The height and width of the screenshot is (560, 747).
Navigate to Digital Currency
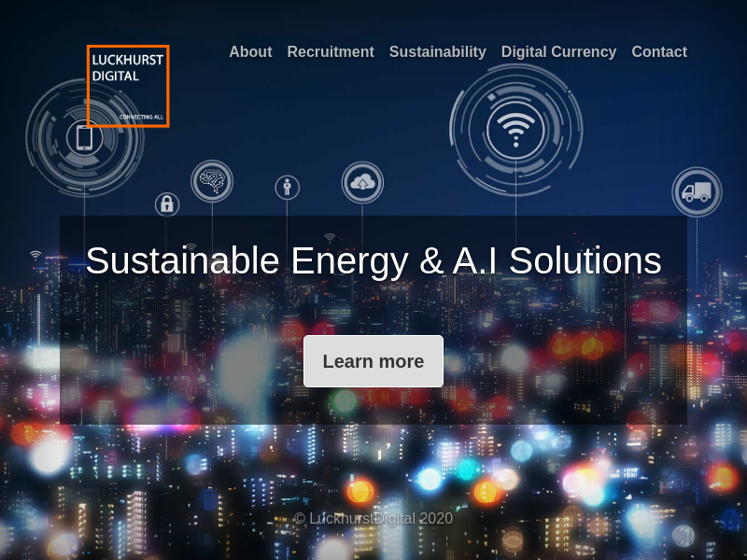[x=558, y=51]
